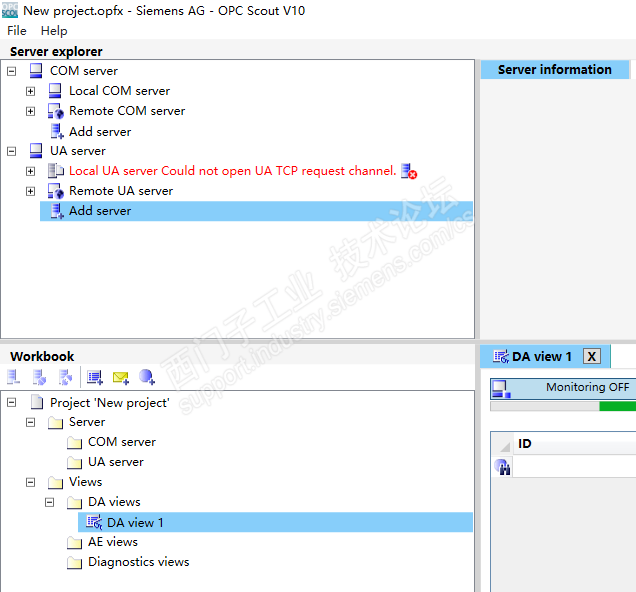Open the Help menu

[54, 31]
